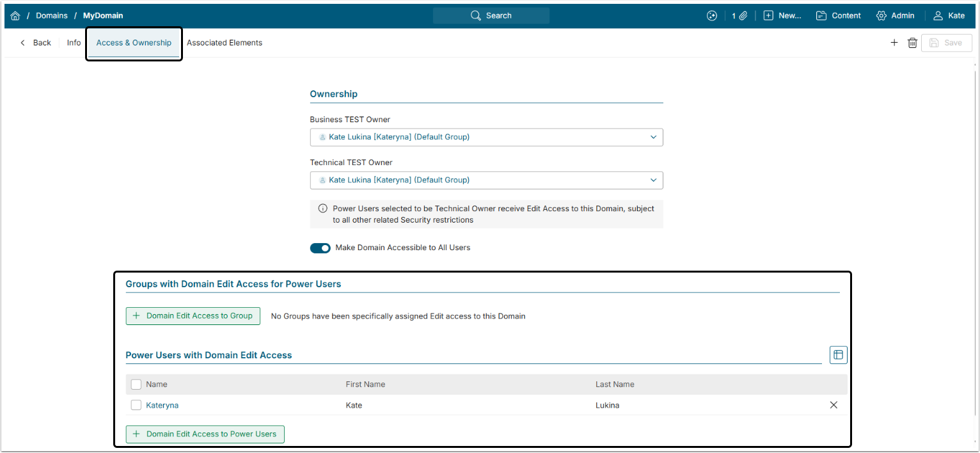This screenshot has width=980, height=453.
Task: Open the New... menu
Action: [782, 15]
